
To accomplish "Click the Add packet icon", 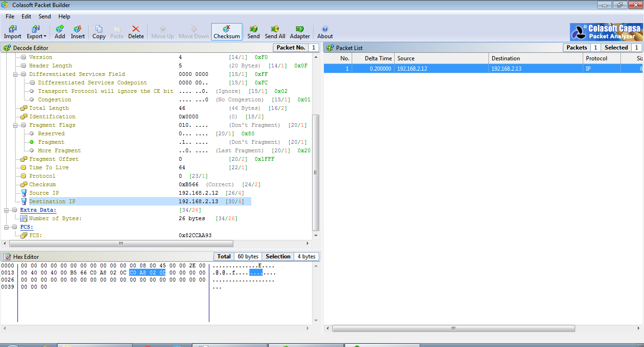I will tap(60, 32).
